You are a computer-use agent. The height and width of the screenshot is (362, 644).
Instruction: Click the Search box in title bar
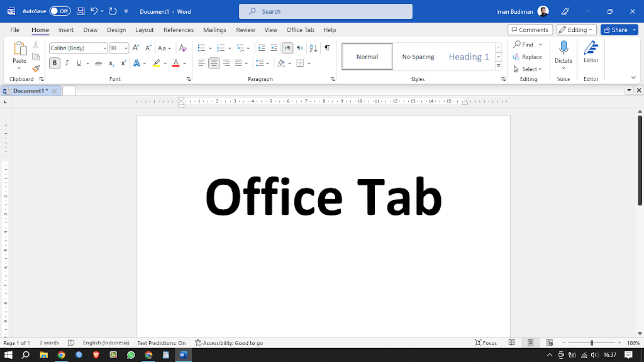click(x=326, y=11)
